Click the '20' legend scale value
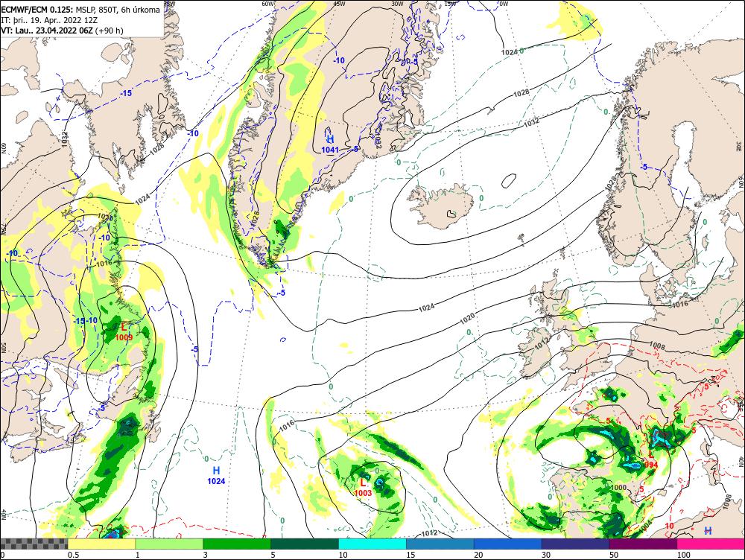745x560 pixels. coord(478,555)
